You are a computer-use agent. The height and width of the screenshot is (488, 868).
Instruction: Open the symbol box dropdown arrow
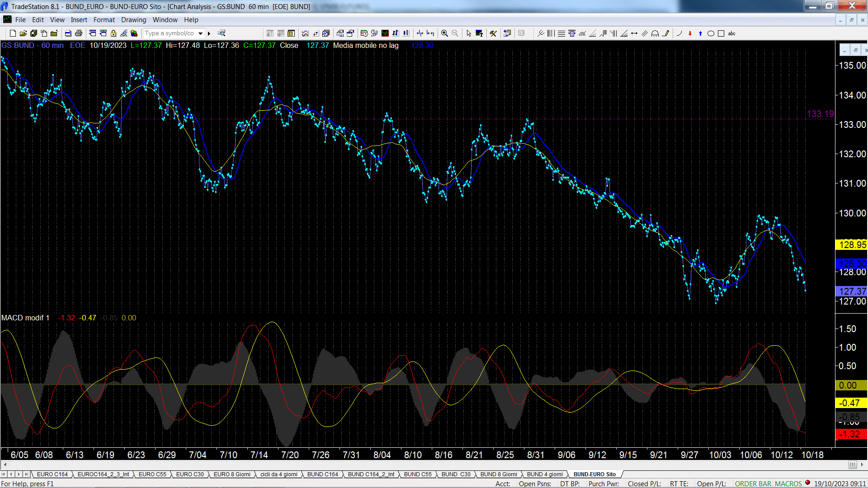(x=200, y=33)
